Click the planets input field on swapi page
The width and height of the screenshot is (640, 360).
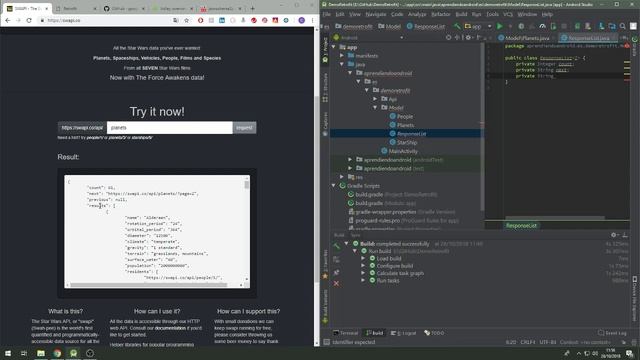click(170, 128)
